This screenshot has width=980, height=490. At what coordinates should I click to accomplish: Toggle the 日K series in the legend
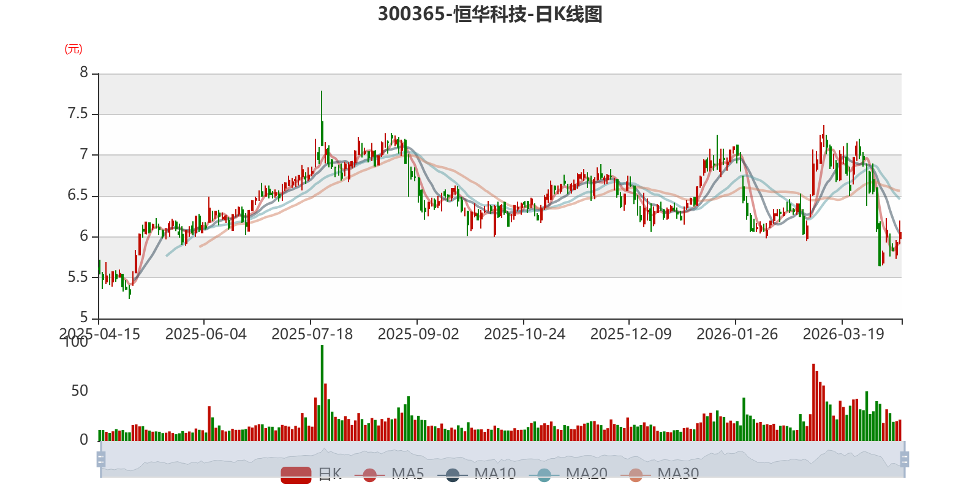click(311, 474)
